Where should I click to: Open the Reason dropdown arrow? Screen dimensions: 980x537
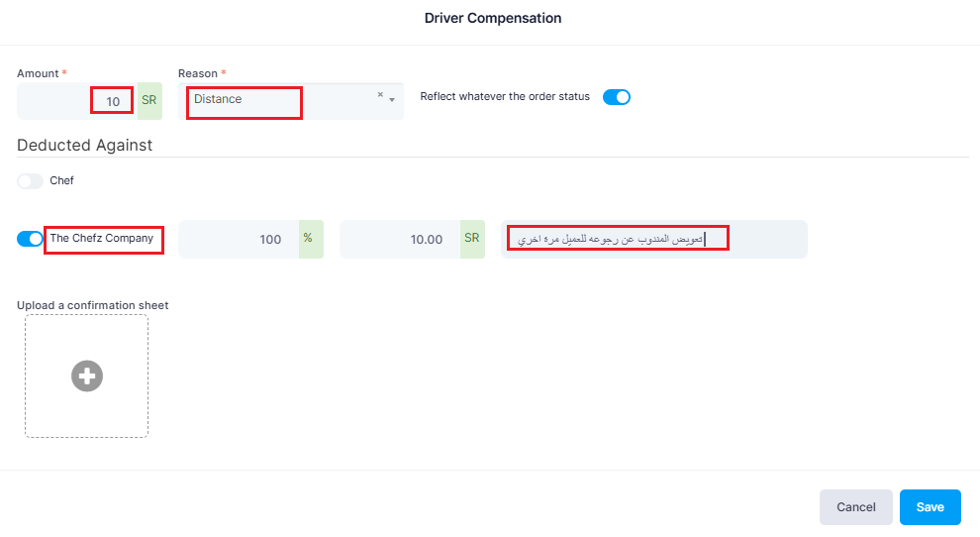[392, 100]
